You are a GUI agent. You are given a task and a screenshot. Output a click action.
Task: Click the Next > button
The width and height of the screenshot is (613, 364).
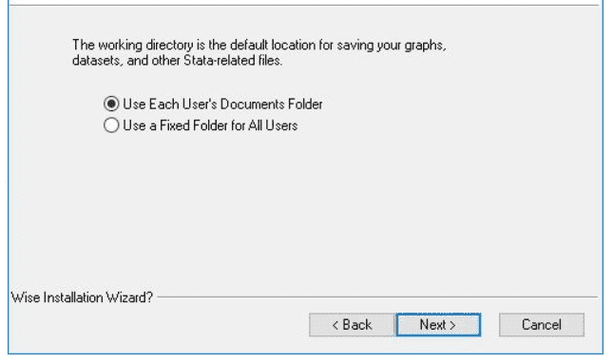click(438, 324)
